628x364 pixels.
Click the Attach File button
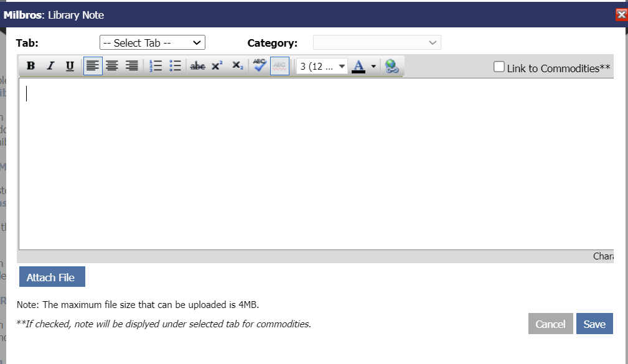point(52,278)
